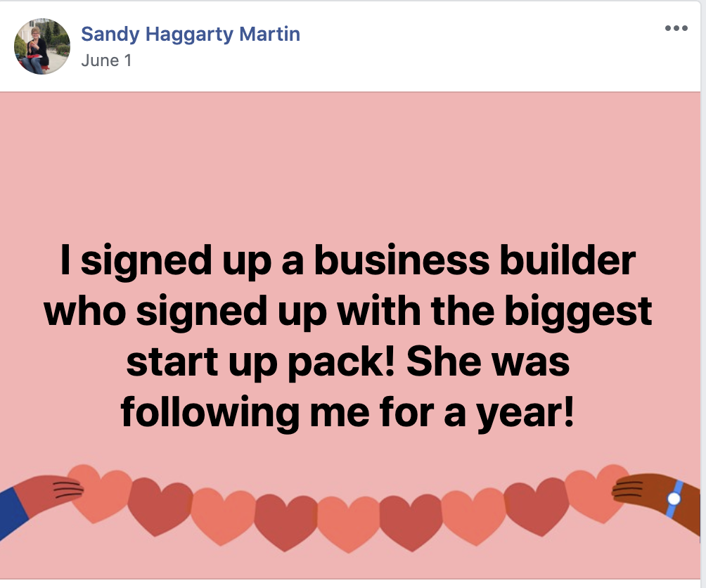
Task: Click the heart held by the blue-sleeved hand
Action: click(100, 494)
